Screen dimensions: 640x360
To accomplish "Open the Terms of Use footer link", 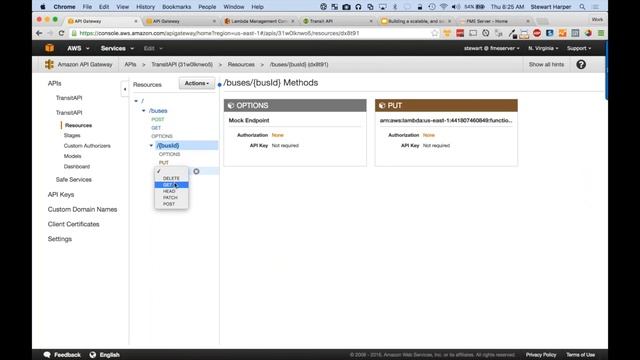I will (x=580, y=355).
